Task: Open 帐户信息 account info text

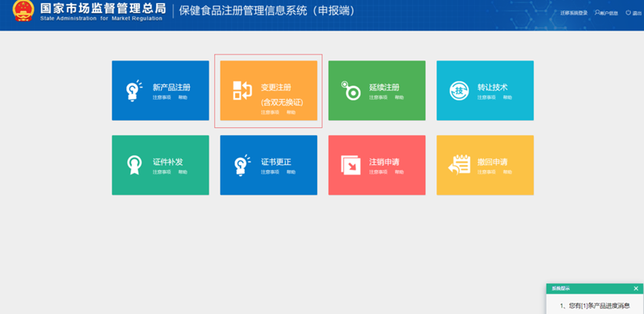Action: (609, 13)
